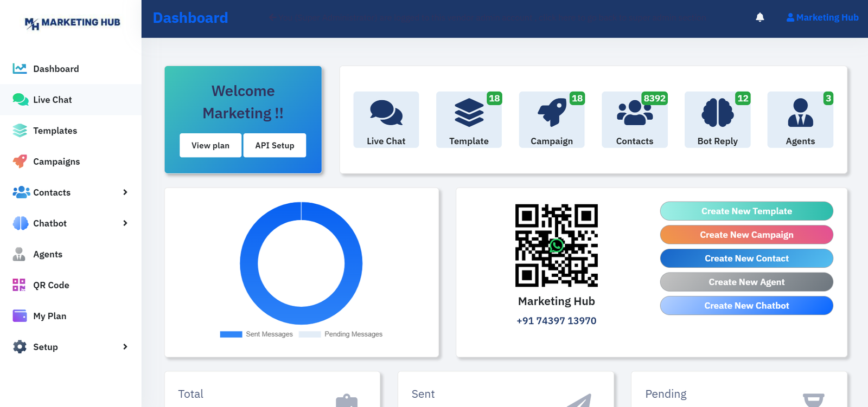Viewport: 868px width, 407px height.
Task: Click the Pending card inbox icon
Action: coord(813,400)
